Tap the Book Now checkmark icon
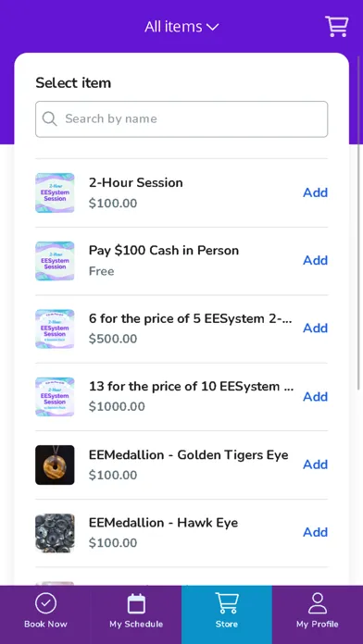The width and height of the screenshot is (363, 644). coord(45,603)
